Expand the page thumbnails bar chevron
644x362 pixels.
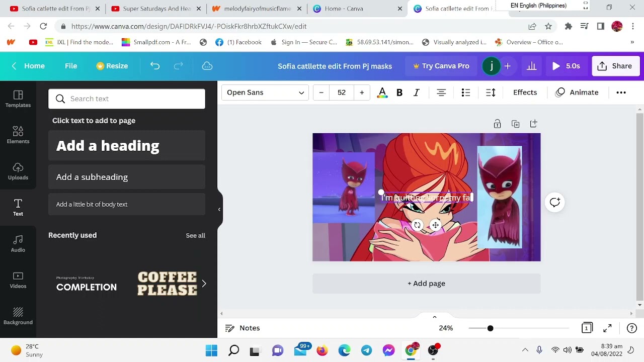pos(435,317)
